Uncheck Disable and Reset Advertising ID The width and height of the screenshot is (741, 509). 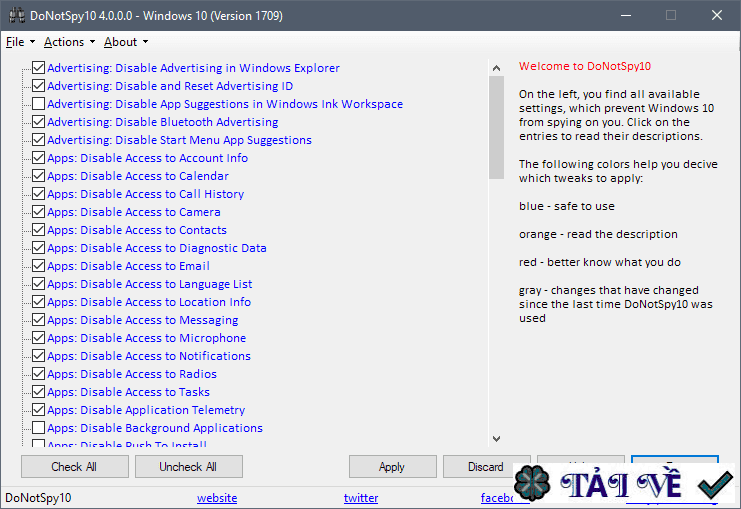[x=39, y=86]
